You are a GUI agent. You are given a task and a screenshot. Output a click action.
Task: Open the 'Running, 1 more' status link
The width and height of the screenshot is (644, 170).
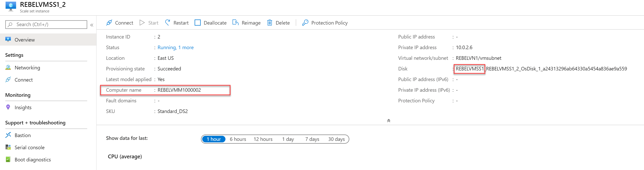[x=175, y=47]
